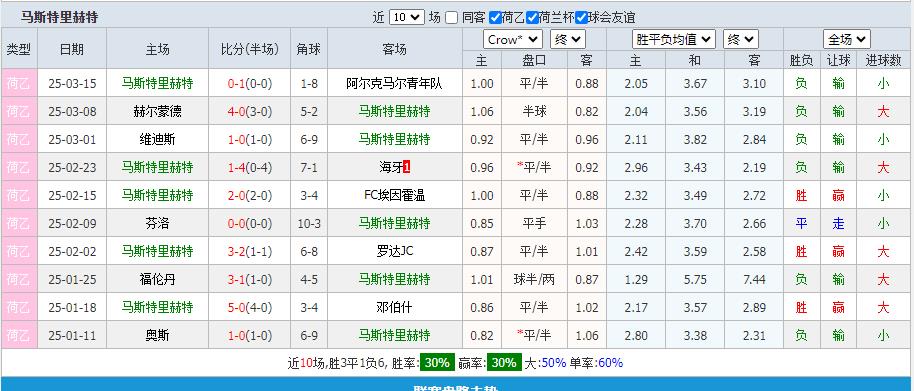
Task: Click the 2-0(2-0) score against FC埃因霍温
Action: click(x=249, y=195)
